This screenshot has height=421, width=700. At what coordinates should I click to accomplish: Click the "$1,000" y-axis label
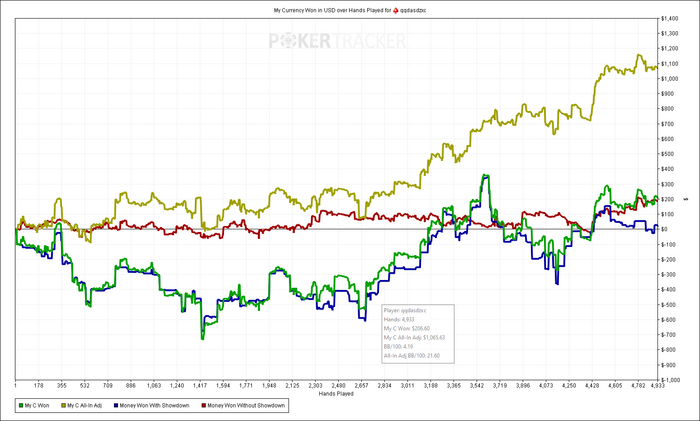670,79
